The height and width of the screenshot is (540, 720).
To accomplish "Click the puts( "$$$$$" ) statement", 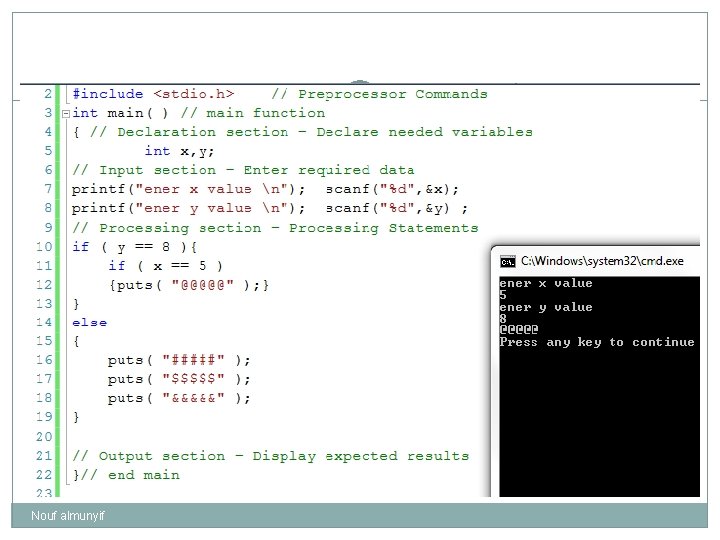I will pos(179,379).
